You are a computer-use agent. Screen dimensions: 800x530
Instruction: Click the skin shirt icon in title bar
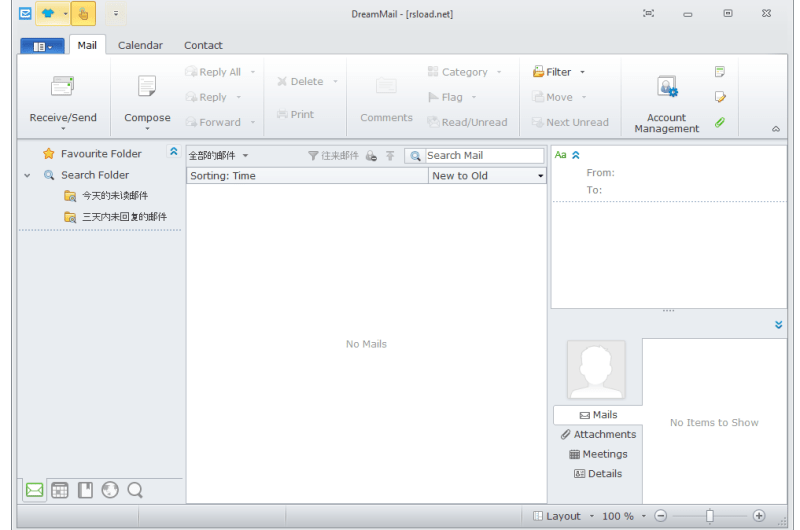[x=48, y=14]
